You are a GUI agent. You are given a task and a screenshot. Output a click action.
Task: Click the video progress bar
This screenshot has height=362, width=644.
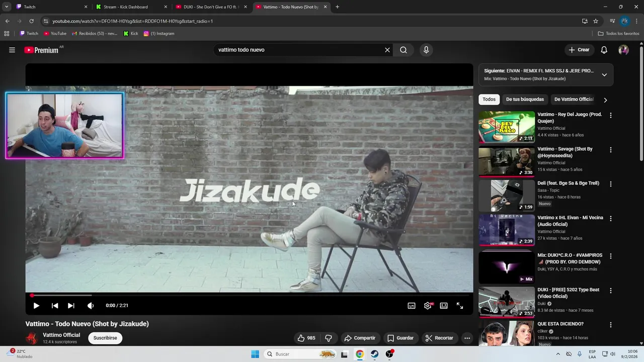(250, 295)
